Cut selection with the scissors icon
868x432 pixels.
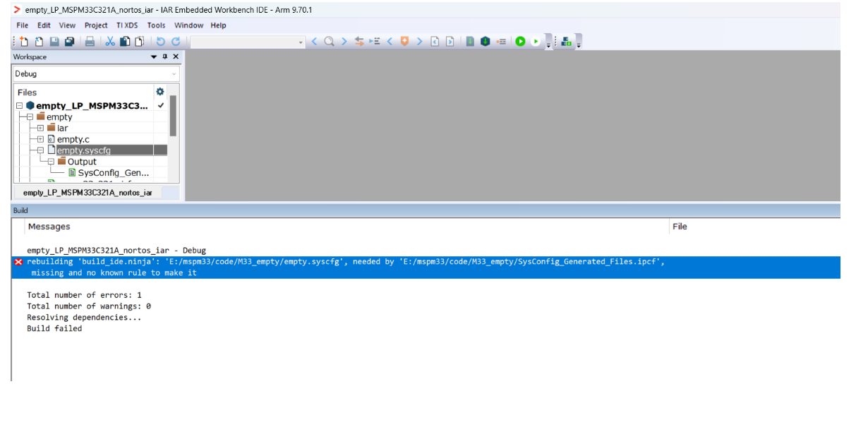pyautogui.click(x=110, y=42)
